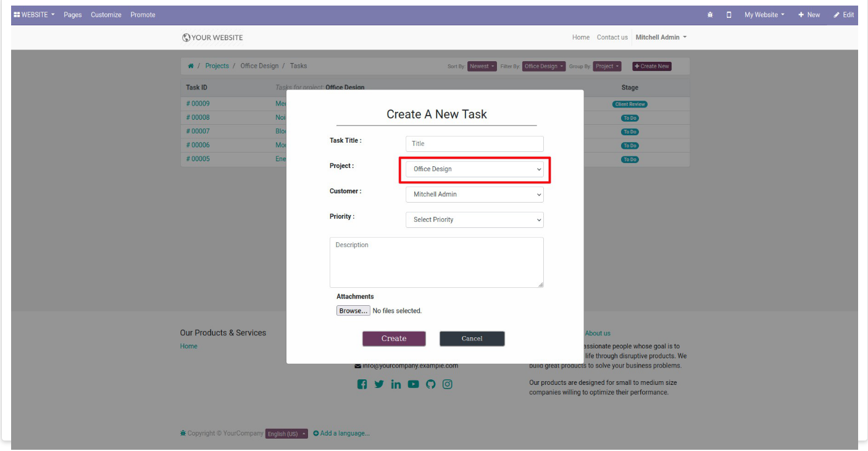Open the LinkedIn social icon in footer
868x451 pixels.
(396, 384)
